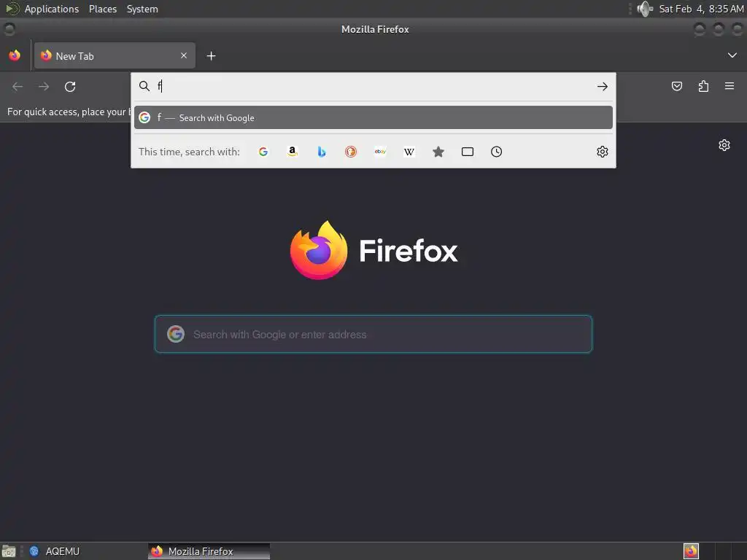The width and height of the screenshot is (747, 560).
Task: Search bookmarks using the star icon
Action: [438, 152]
